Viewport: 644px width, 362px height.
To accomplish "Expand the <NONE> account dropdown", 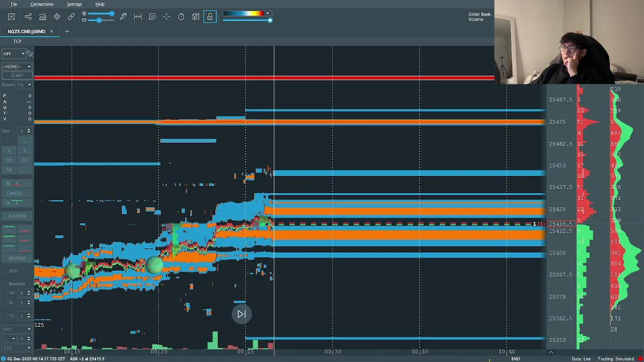I will (x=17, y=66).
